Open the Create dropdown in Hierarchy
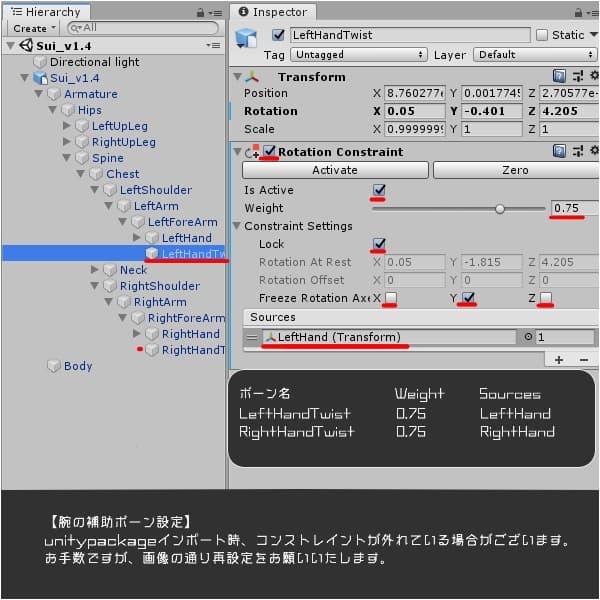 [34, 28]
